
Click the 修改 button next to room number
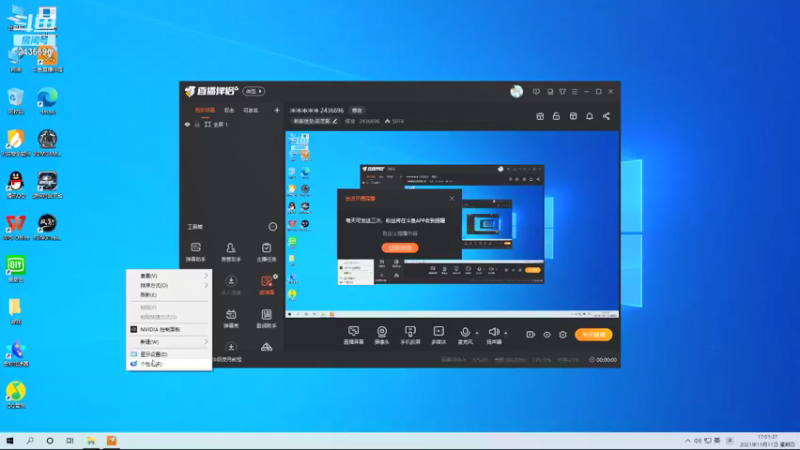click(x=357, y=110)
